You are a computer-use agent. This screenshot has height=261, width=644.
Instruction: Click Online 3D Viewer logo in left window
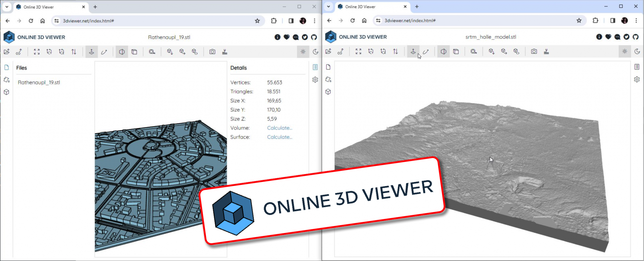(34, 37)
